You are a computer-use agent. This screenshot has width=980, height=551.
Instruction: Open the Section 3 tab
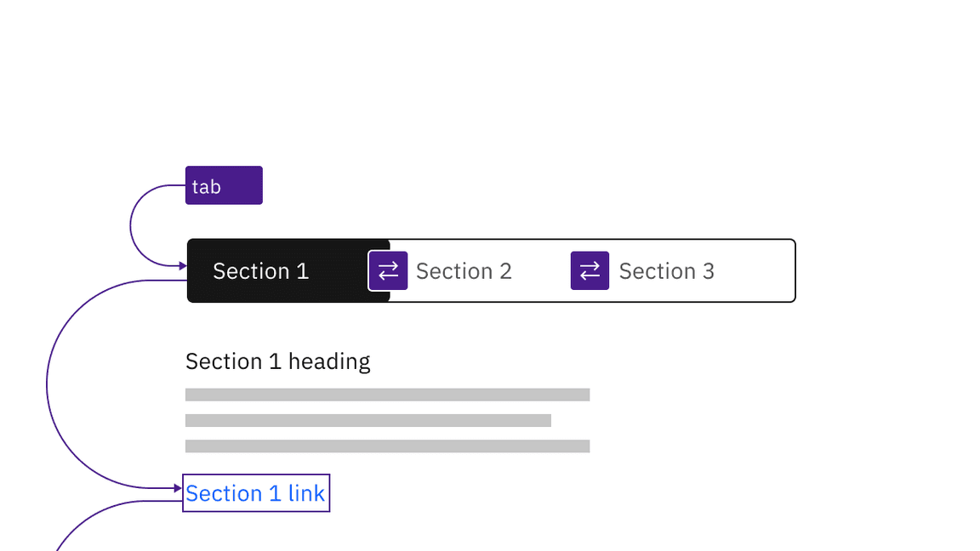click(x=666, y=271)
